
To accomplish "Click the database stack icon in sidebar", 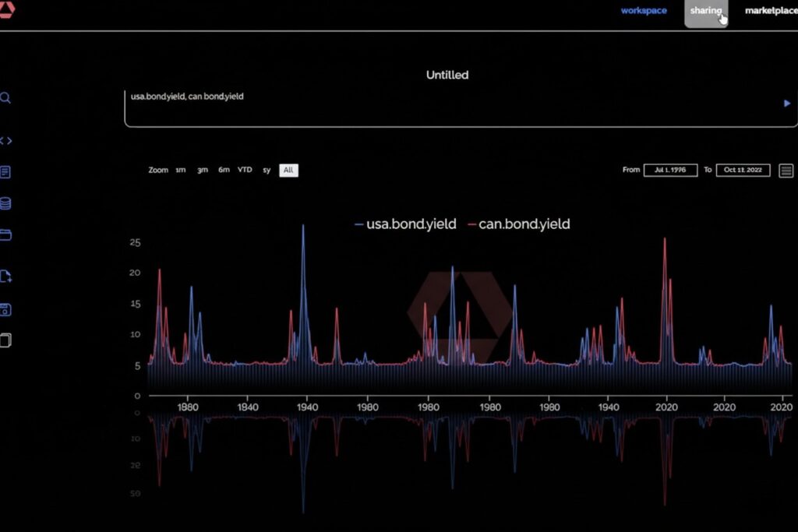I will [x=5, y=203].
